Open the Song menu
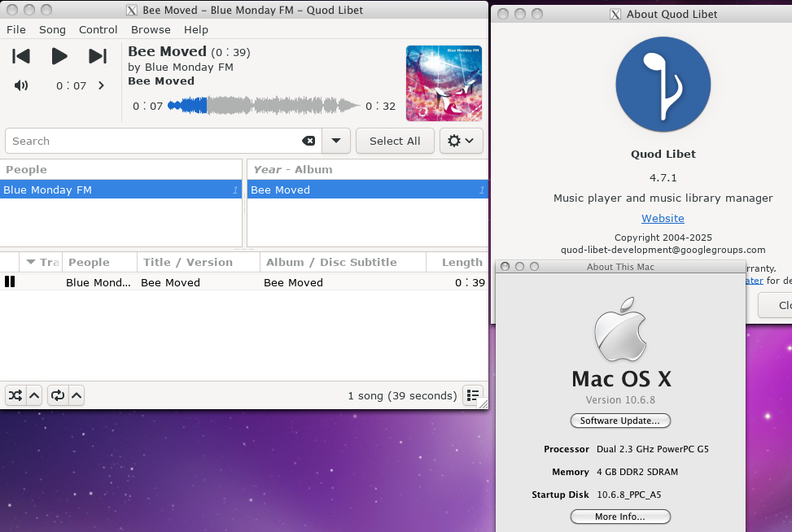Screen dimensions: 792x532 click(x=53, y=30)
